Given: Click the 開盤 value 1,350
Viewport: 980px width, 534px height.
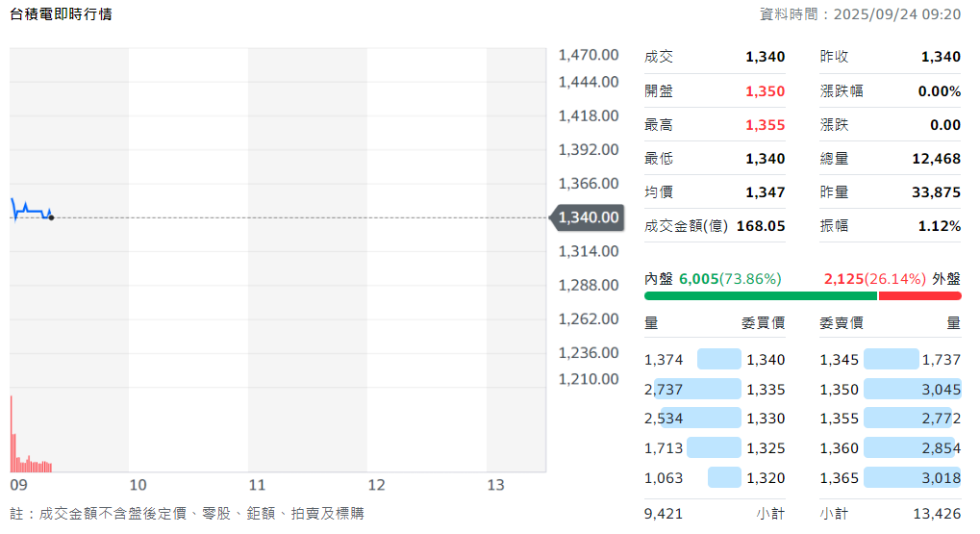Looking at the screenshot, I should click(x=765, y=91).
